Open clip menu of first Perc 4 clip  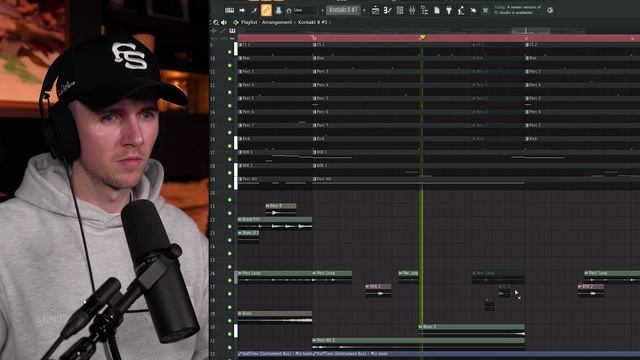(240, 85)
